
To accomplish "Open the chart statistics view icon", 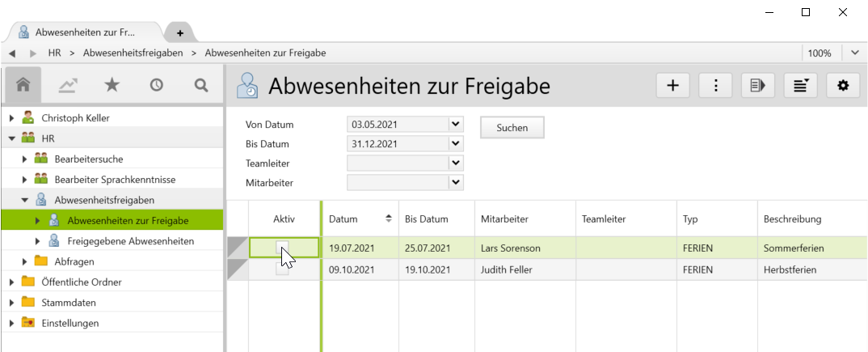I will pos(68,85).
